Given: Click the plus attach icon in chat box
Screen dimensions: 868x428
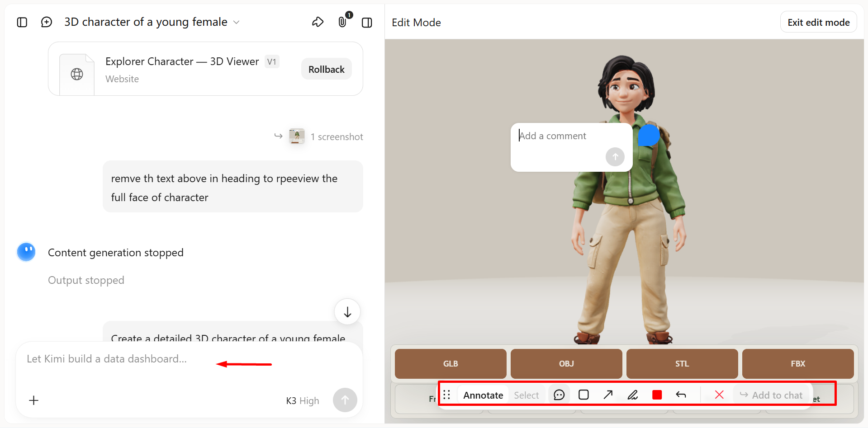Looking at the screenshot, I should [33, 400].
